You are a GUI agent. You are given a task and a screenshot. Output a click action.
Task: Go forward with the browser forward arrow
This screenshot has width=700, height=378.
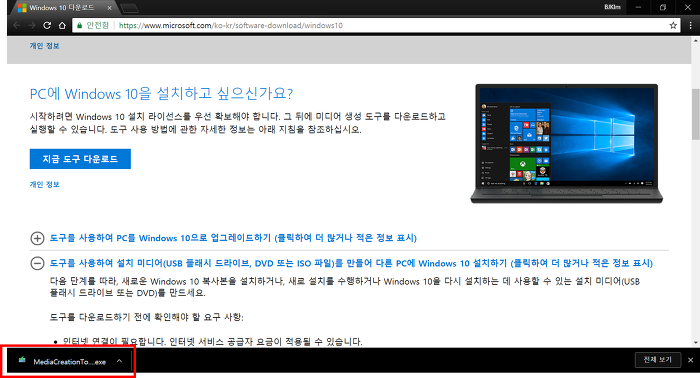tap(32, 25)
